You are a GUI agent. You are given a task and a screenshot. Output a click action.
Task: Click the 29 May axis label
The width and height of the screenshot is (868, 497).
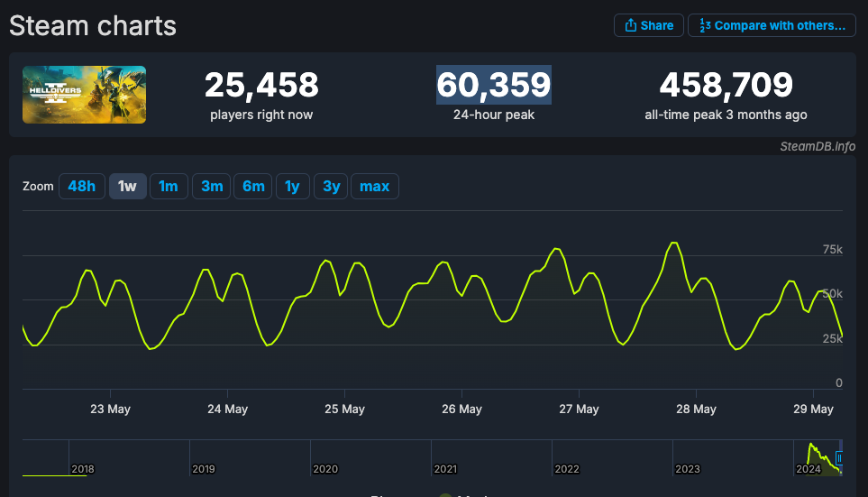(813, 409)
